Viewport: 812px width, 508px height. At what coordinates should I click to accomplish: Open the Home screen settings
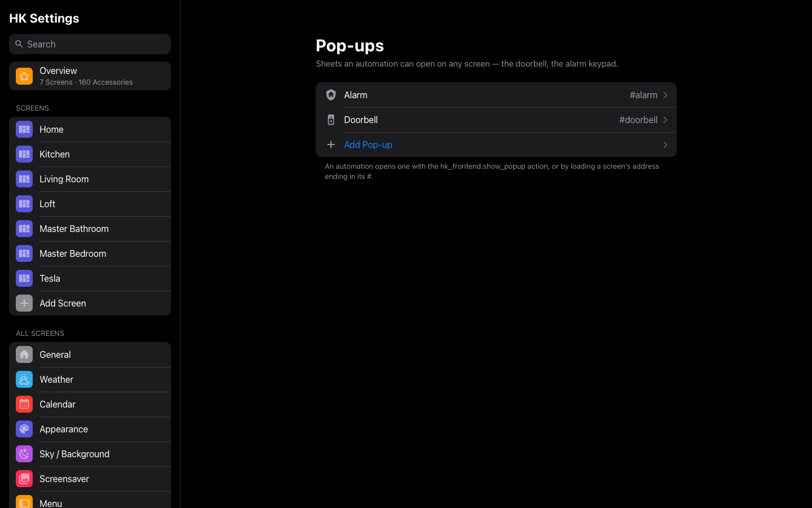point(90,129)
